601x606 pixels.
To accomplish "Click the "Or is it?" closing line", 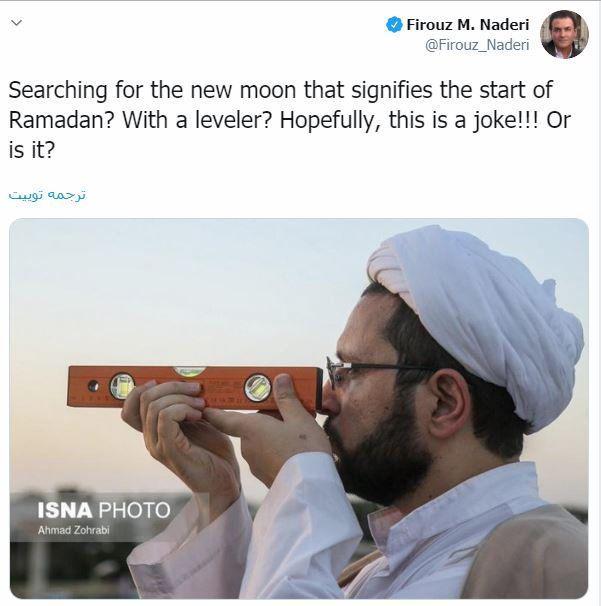I will 32,149.
